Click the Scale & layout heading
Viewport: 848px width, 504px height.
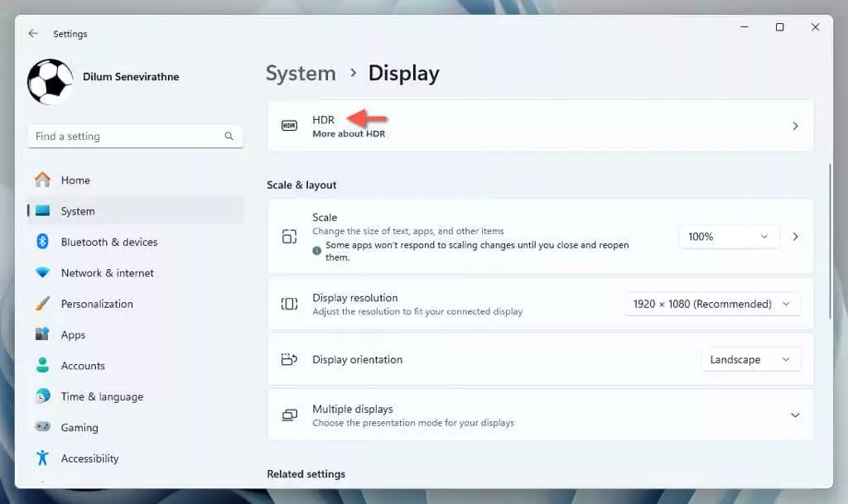(301, 185)
